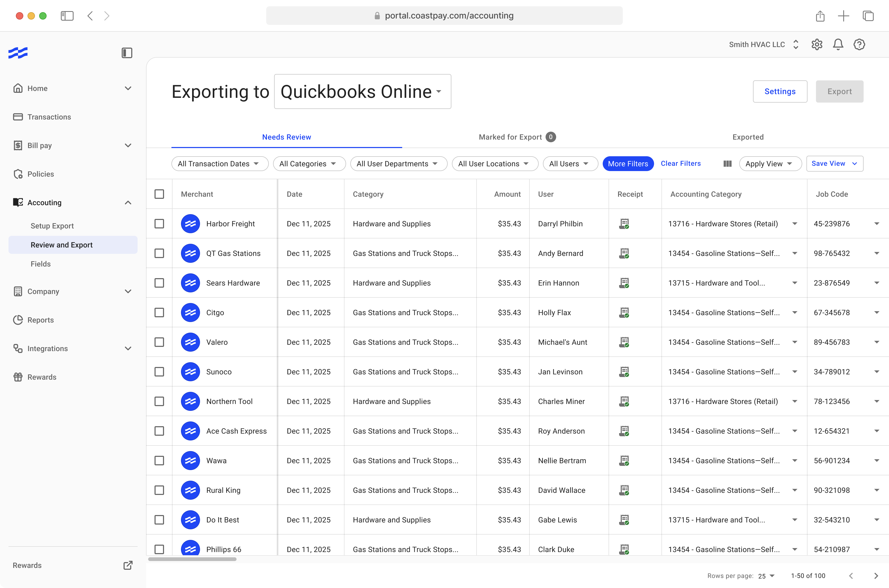This screenshot has width=889, height=588.
Task: Click the Coast logo in sidebar
Action: click(x=18, y=53)
